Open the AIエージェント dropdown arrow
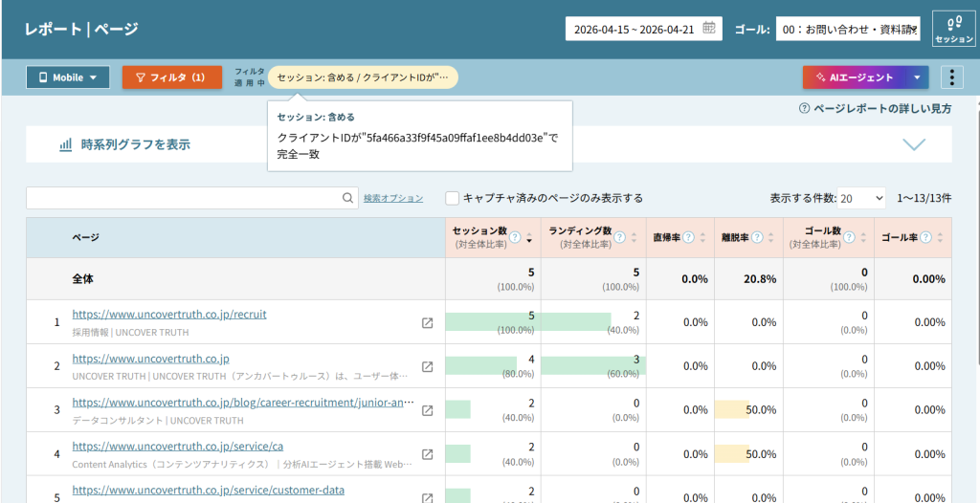This screenshot has width=980, height=503. coord(917,77)
